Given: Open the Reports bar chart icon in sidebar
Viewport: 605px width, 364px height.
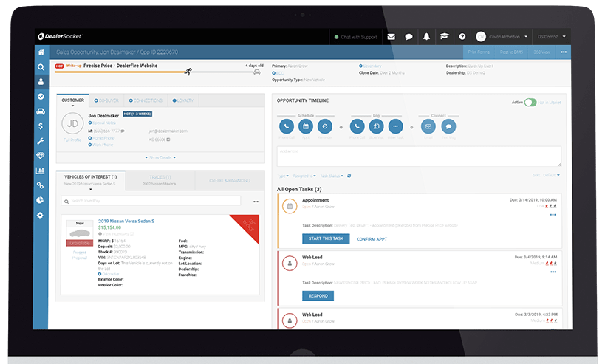Looking at the screenshot, I should pyautogui.click(x=40, y=171).
